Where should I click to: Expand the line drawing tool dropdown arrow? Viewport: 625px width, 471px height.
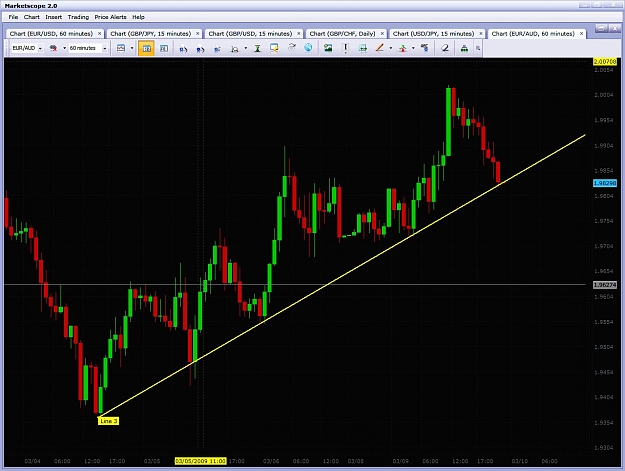pos(391,48)
